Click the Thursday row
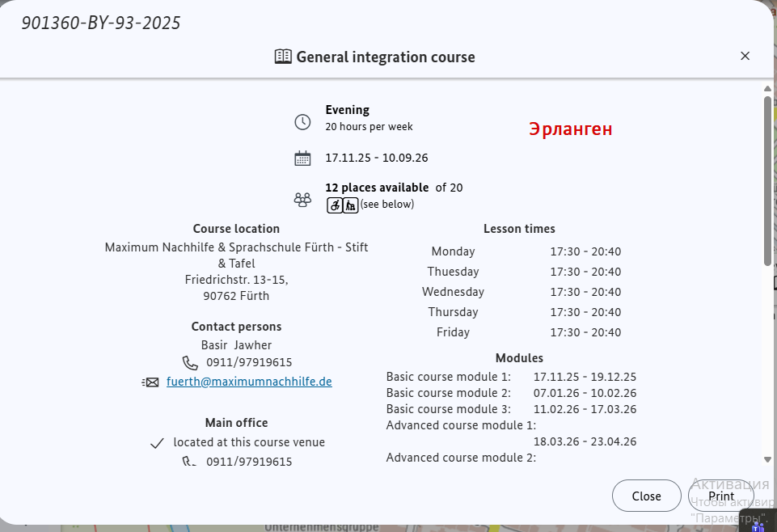The image size is (777, 532). tap(520, 312)
